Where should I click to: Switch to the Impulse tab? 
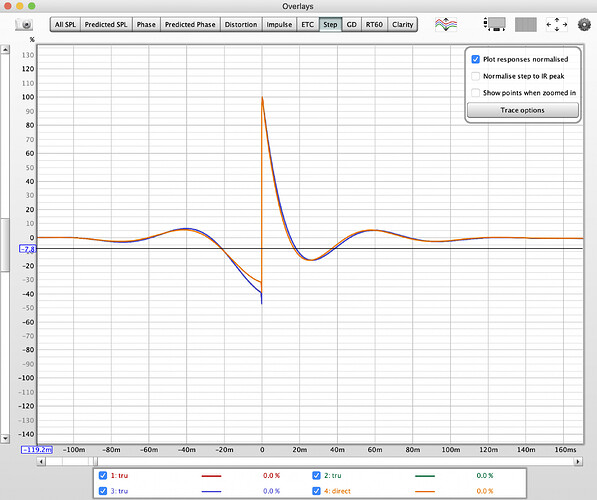click(279, 24)
